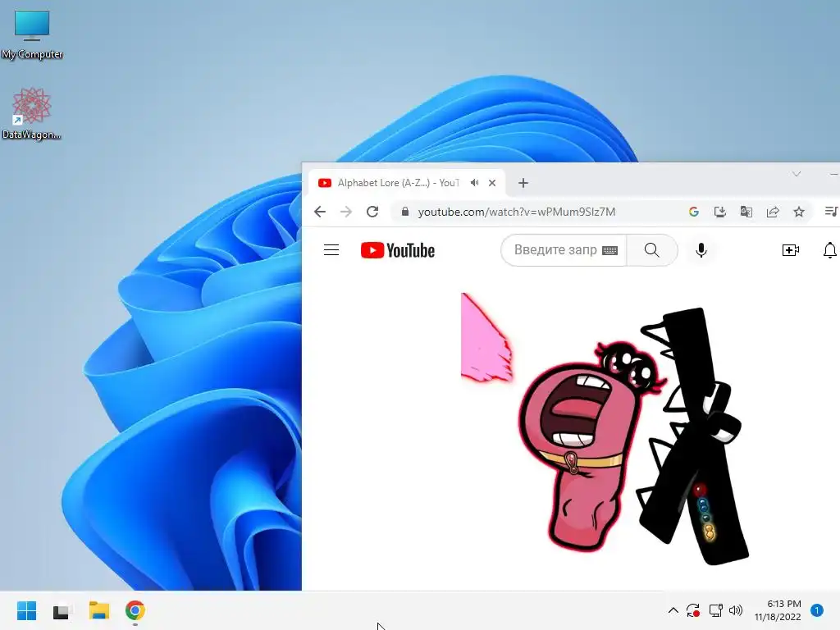Open volume tray icon
Viewport: 840px width, 630px height.
pyautogui.click(x=736, y=610)
